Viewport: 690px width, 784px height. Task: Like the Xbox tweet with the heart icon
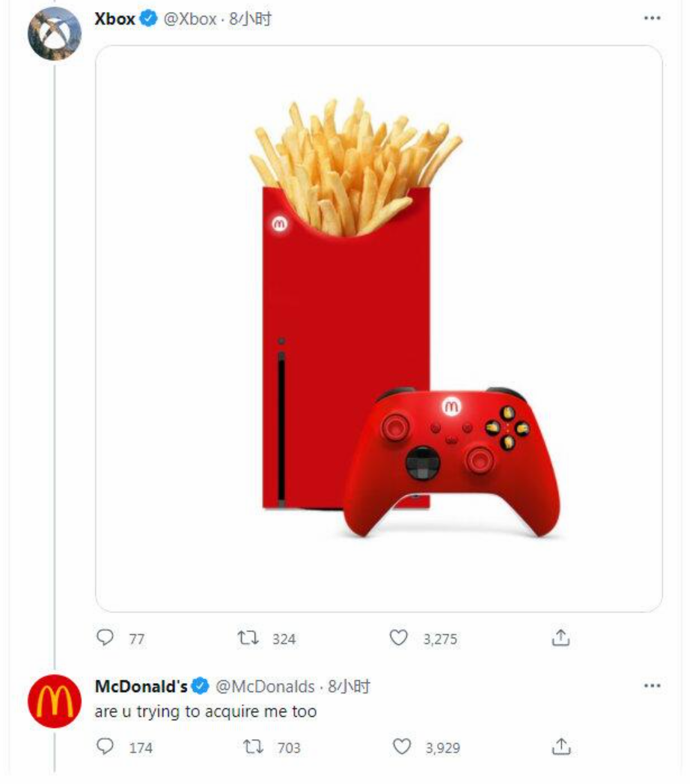pyautogui.click(x=398, y=637)
